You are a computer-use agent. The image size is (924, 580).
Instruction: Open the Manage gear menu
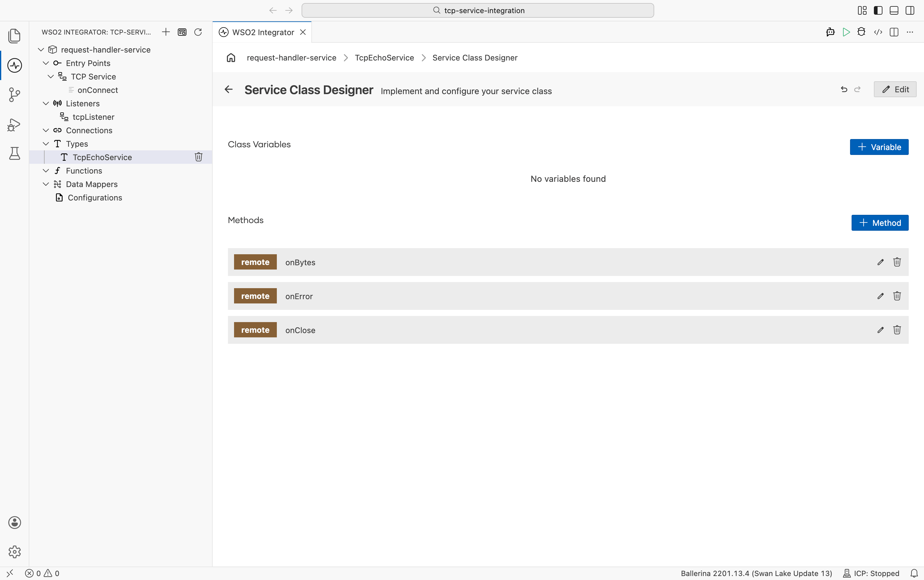(x=15, y=552)
